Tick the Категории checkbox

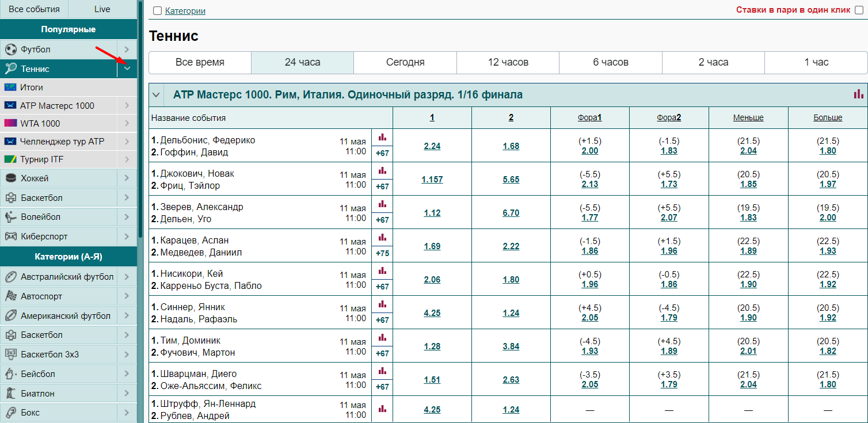157,11
